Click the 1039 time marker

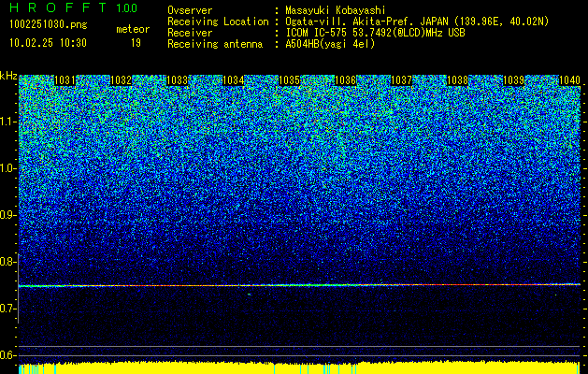pos(513,80)
